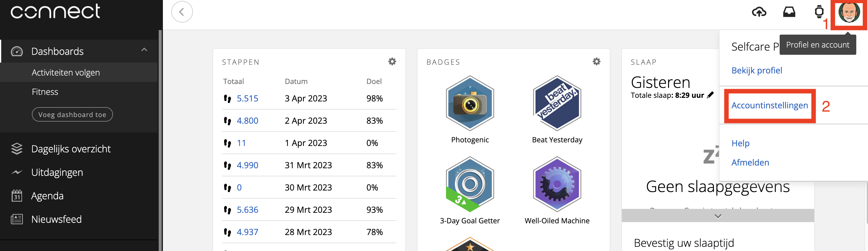Click the Voeg dashboard toe button
The image size is (868, 251).
pos(72,114)
